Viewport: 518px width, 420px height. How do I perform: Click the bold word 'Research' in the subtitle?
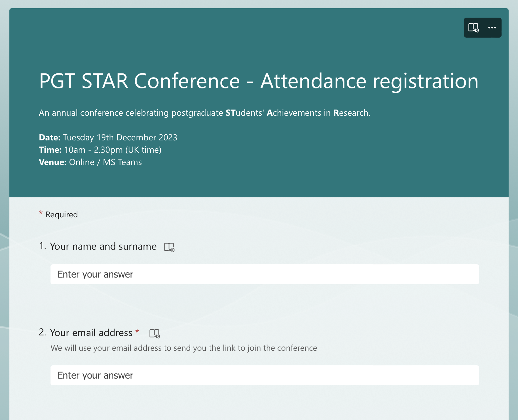[351, 113]
